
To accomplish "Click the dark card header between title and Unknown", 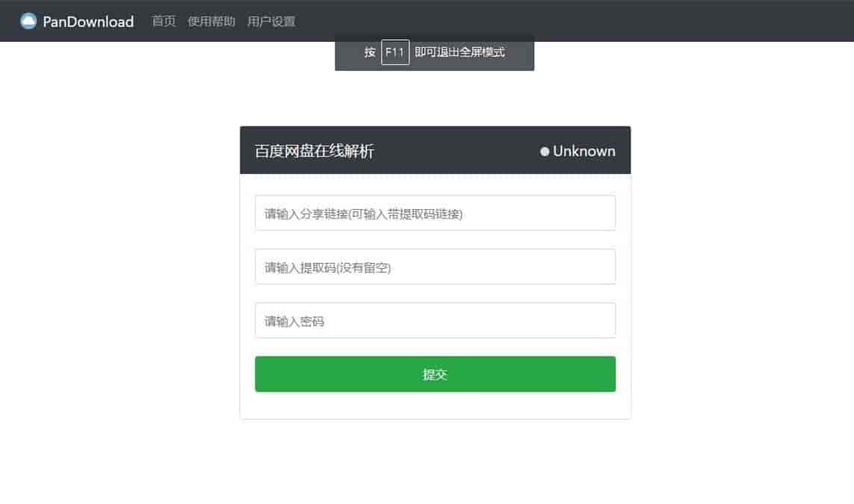I will [457, 151].
